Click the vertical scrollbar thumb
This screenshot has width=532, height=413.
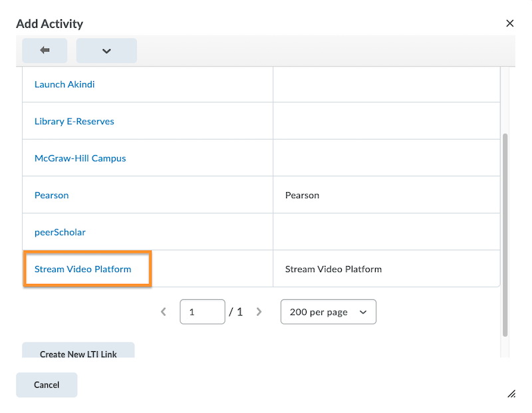click(x=505, y=233)
